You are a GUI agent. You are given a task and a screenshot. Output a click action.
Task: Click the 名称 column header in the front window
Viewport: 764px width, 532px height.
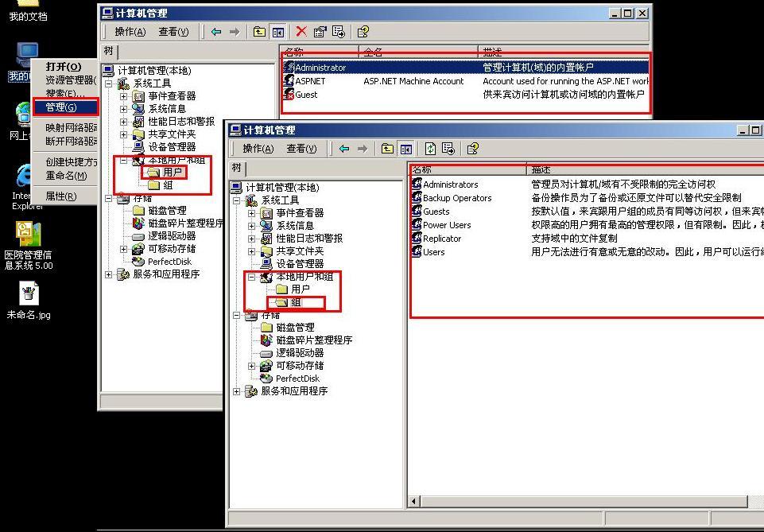tap(467, 169)
